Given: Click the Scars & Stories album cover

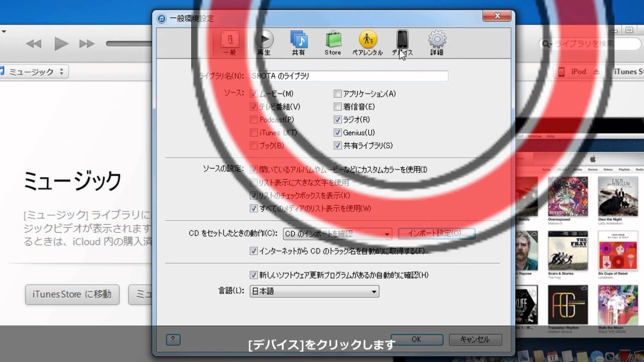Looking at the screenshot, I should click(x=568, y=250).
